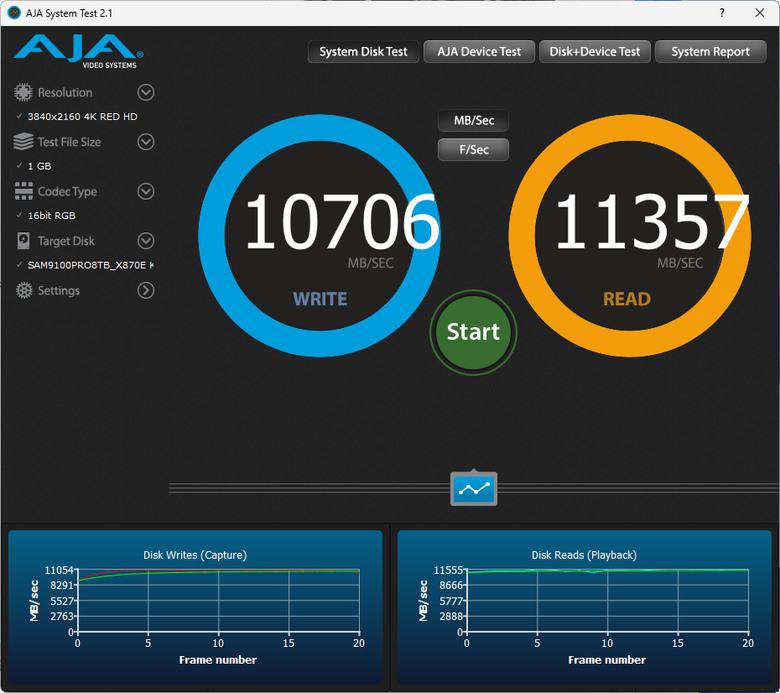
Task: Open the Settings panel arrow
Action: click(146, 290)
